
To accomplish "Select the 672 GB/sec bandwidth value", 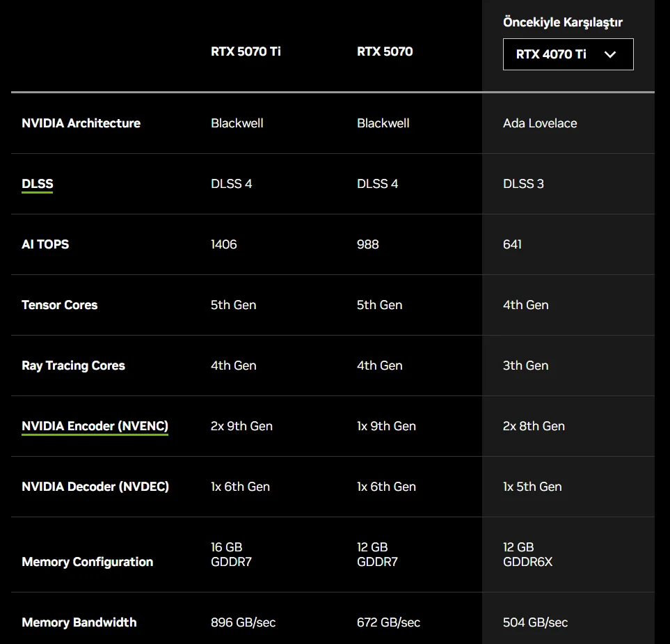I will [x=388, y=622].
